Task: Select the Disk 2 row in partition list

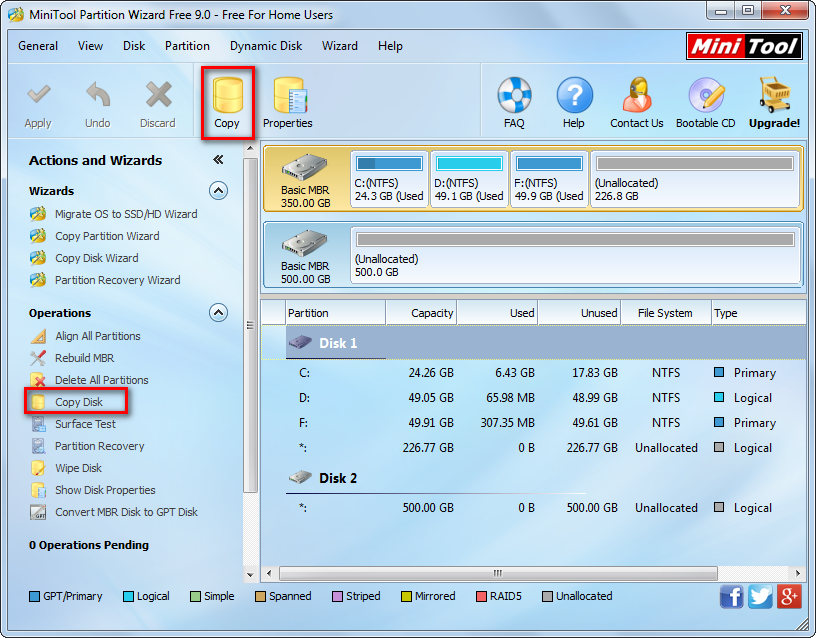Action: (533, 478)
